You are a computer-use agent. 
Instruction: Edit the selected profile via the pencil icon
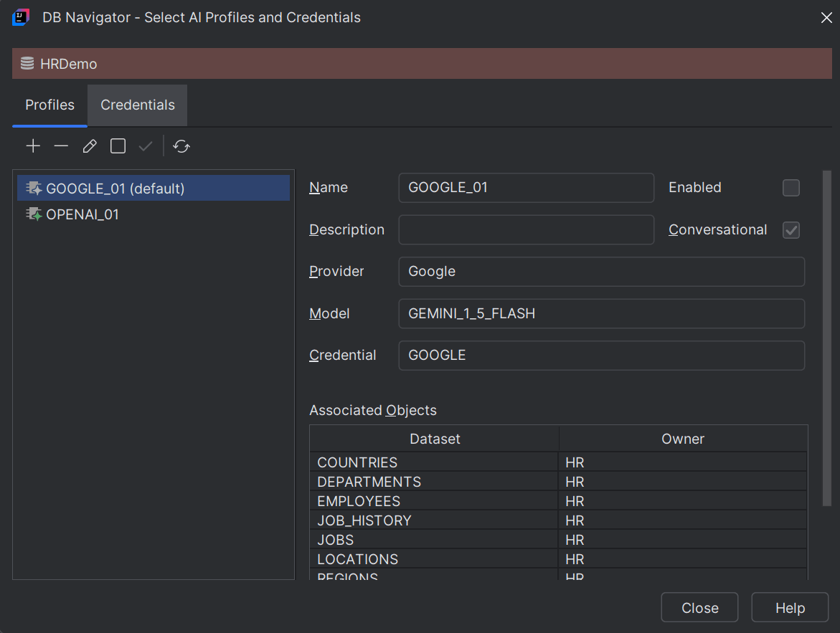point(89,146)
